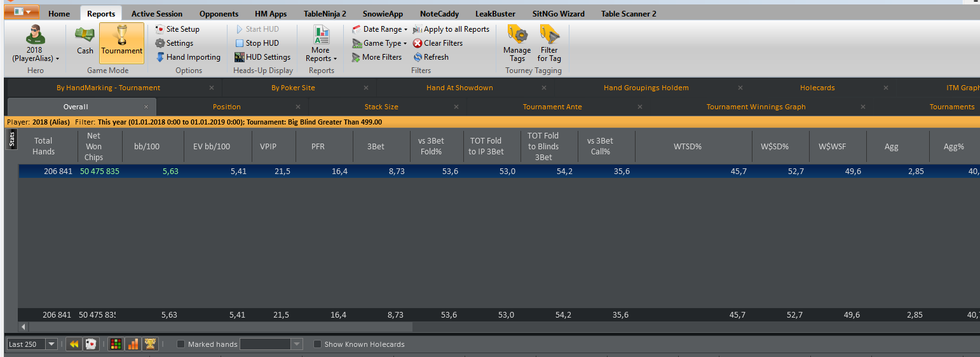Click Apply to all Reports
The height and width of the screenshot is (357, 980).
click(x=451, y=29)
